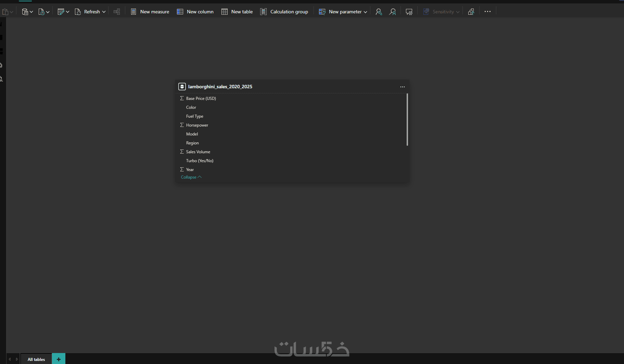Open the Transform data dropdown
624x364 pixels.
[x=63, y=12]
